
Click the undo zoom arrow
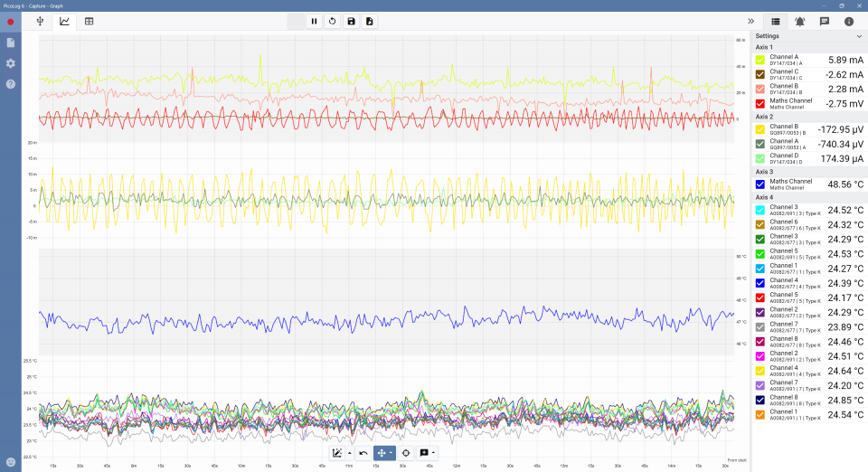(363, 453)
